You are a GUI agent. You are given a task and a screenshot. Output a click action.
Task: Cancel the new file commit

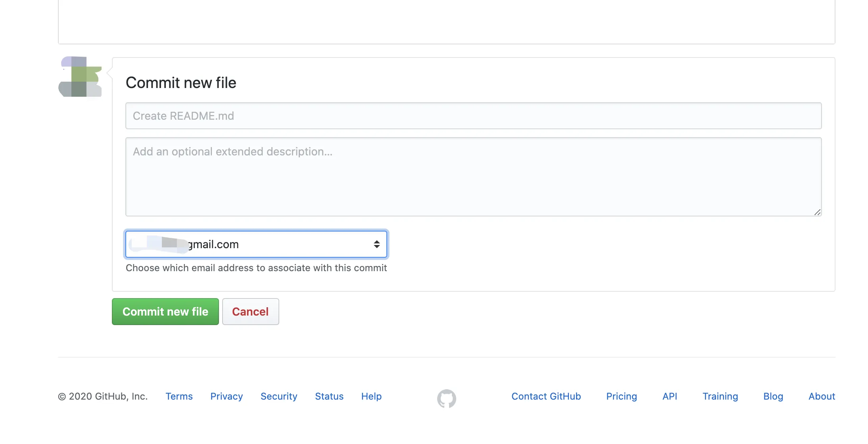(250, 312)
